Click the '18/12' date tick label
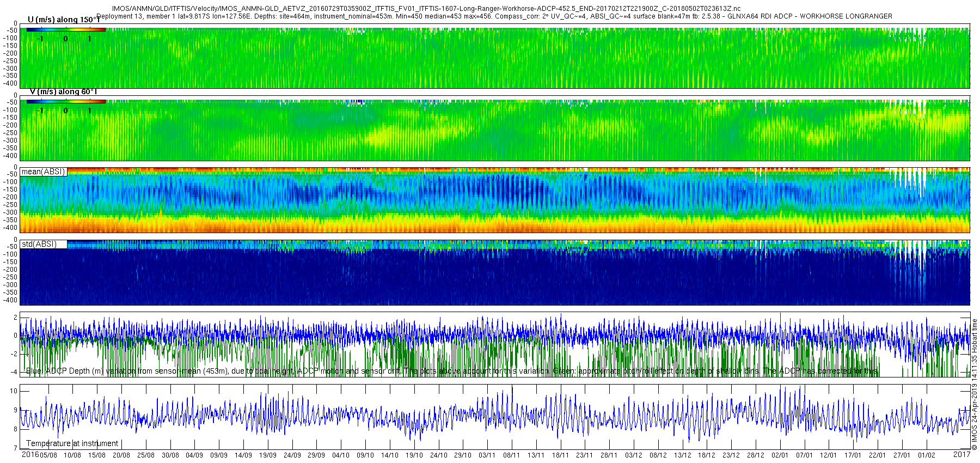This screenshot has width=980, height=463. pos(707,455)
